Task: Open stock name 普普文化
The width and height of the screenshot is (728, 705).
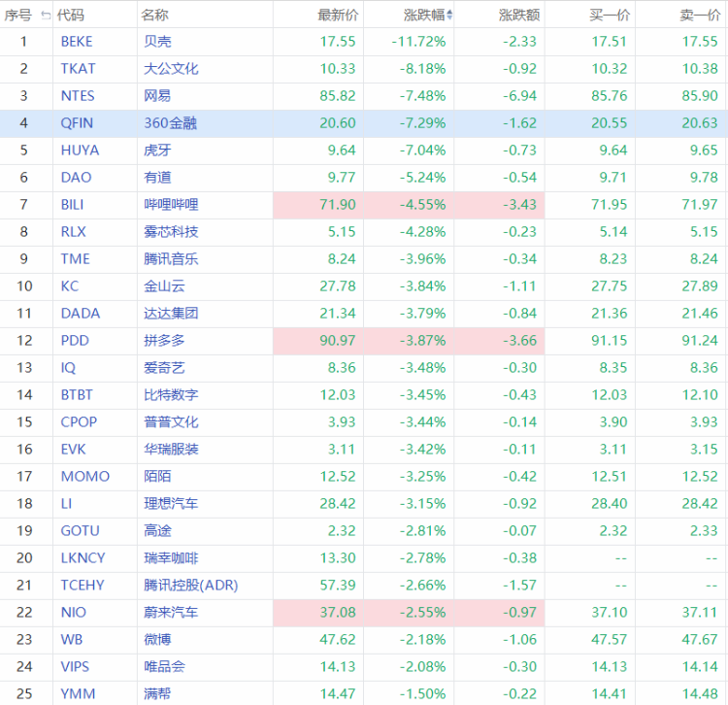Action: click(171, 421)
